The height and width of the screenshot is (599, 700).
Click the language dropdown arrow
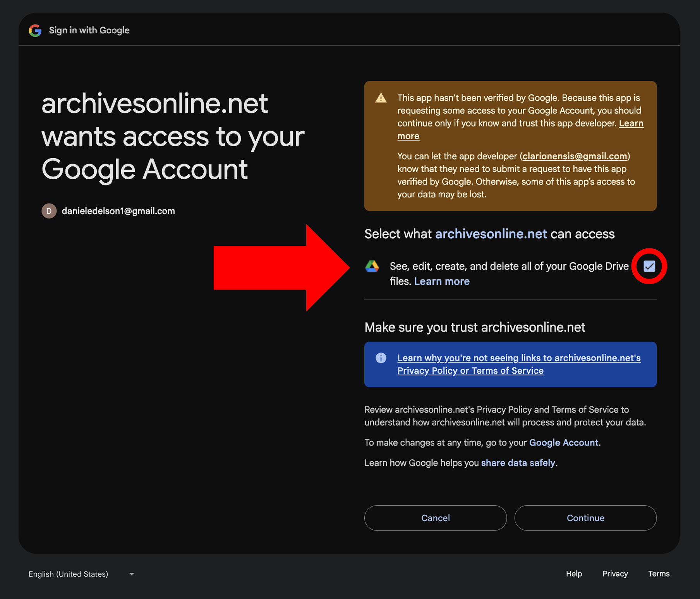[x=132, y=574]
